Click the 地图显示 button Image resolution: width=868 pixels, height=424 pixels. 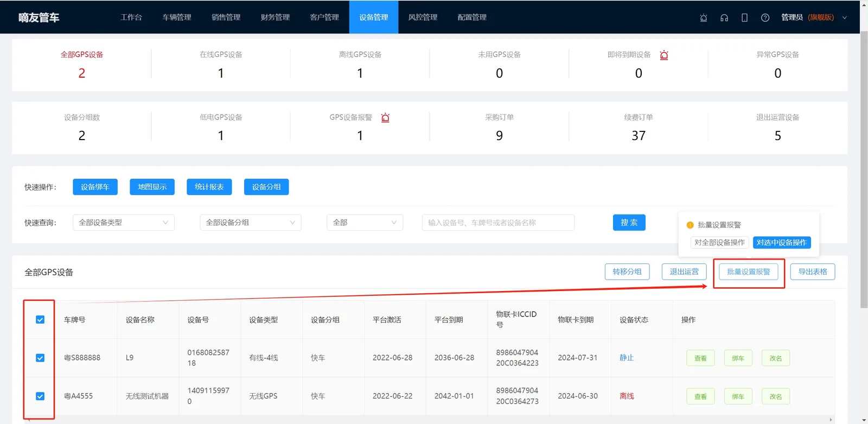click(152, 187)
